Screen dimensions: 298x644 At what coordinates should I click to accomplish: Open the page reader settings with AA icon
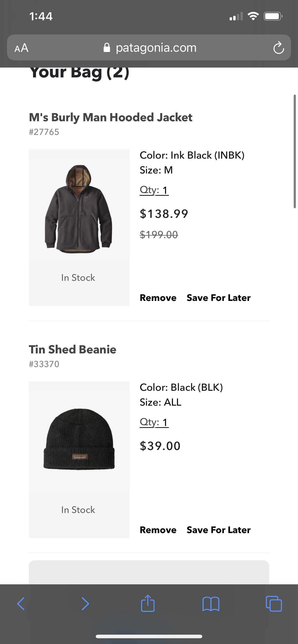pyautogui.click(x=22, y=48)
